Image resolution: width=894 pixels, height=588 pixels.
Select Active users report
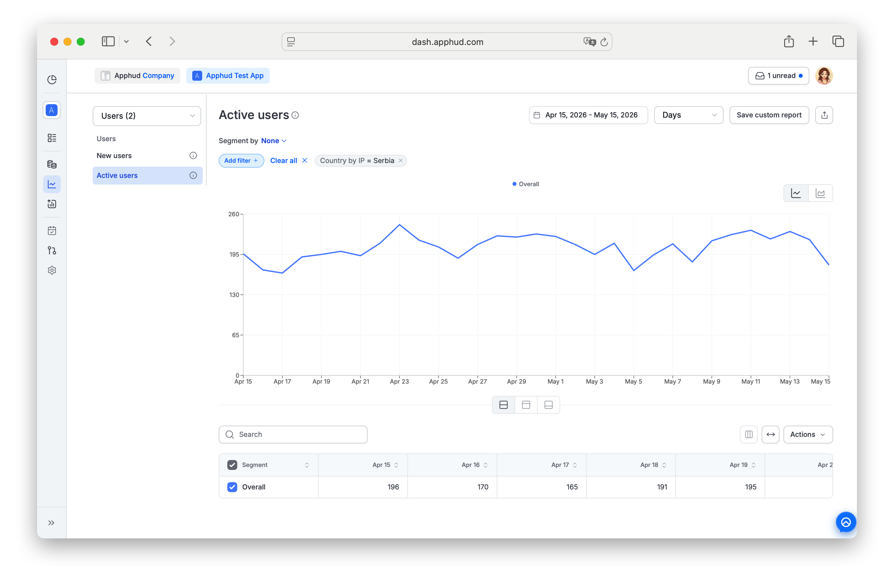147,175
